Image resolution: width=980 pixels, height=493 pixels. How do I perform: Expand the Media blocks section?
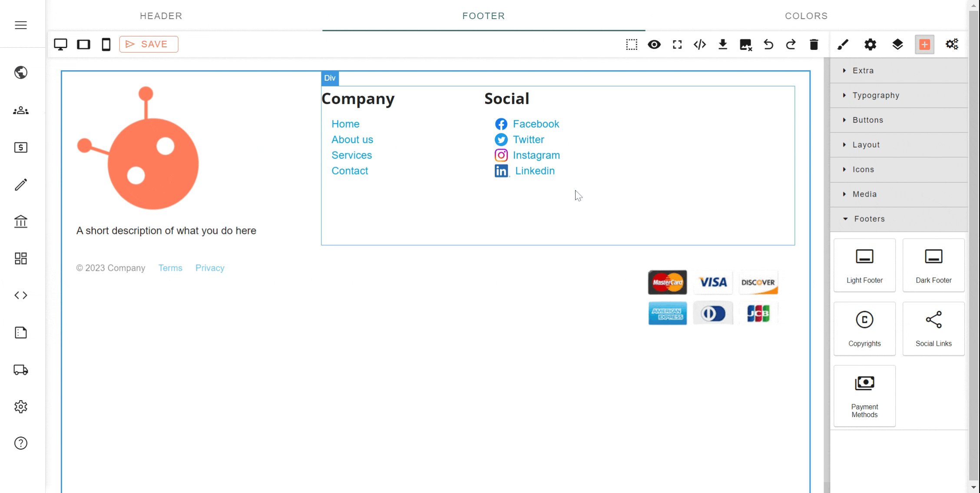[x=864, y=194]
